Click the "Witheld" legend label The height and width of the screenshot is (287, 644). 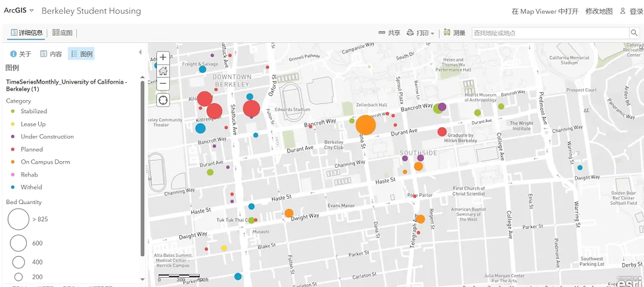(x=32, y=187)
